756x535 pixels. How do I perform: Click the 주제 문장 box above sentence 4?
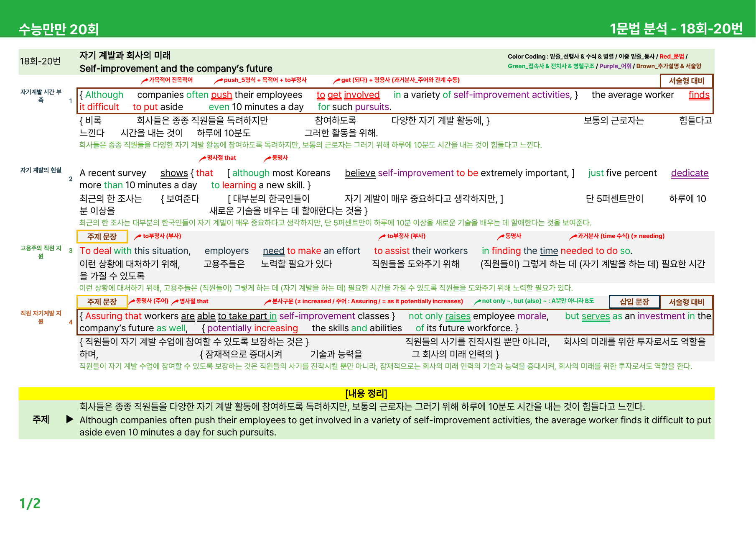102,302
